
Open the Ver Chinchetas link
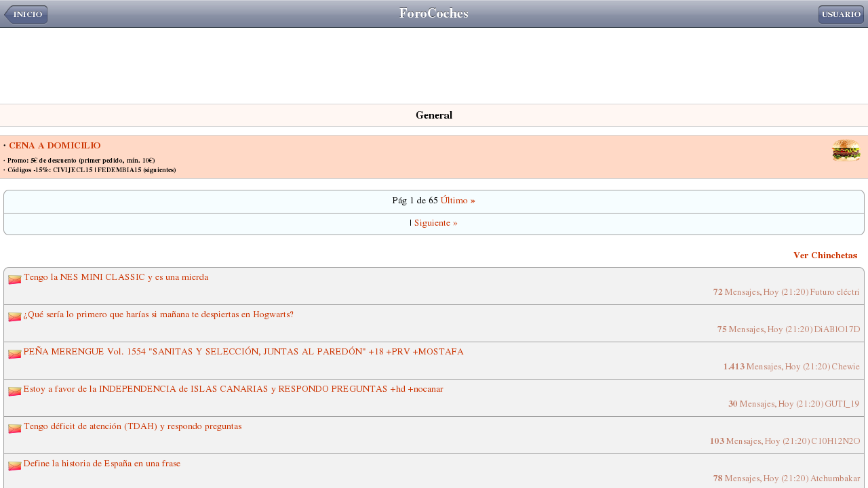pos(825,256)
